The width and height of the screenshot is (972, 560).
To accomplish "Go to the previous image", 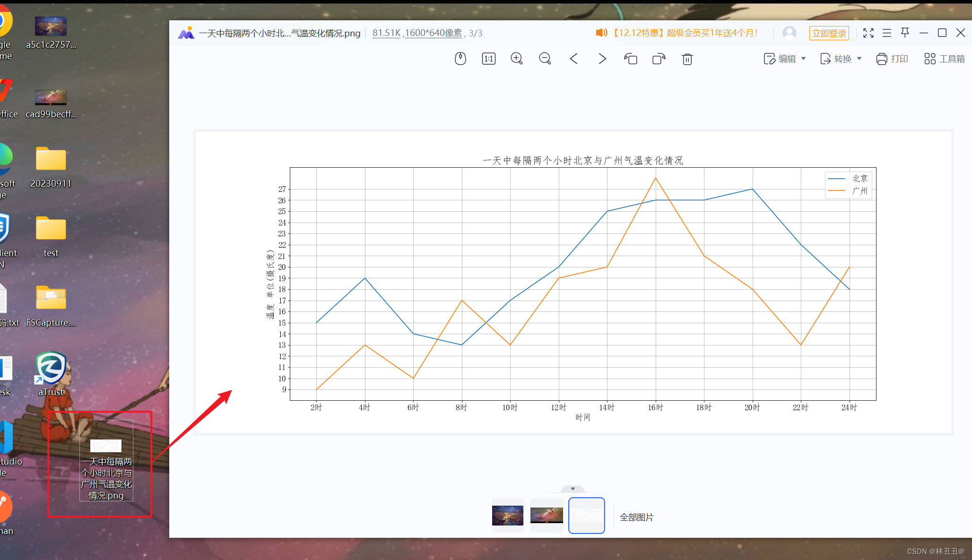I will tap(573, 59).
